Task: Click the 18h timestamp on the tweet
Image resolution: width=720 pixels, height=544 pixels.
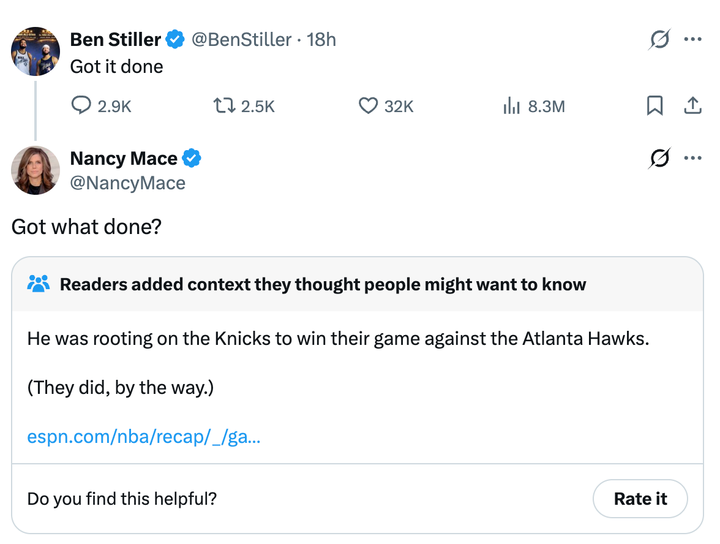Action: (322, 40)
